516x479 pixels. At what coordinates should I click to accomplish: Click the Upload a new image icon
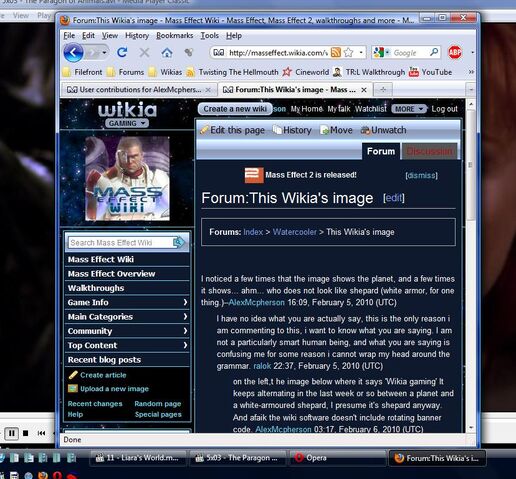pyautogui.click(x=73, y=389)
